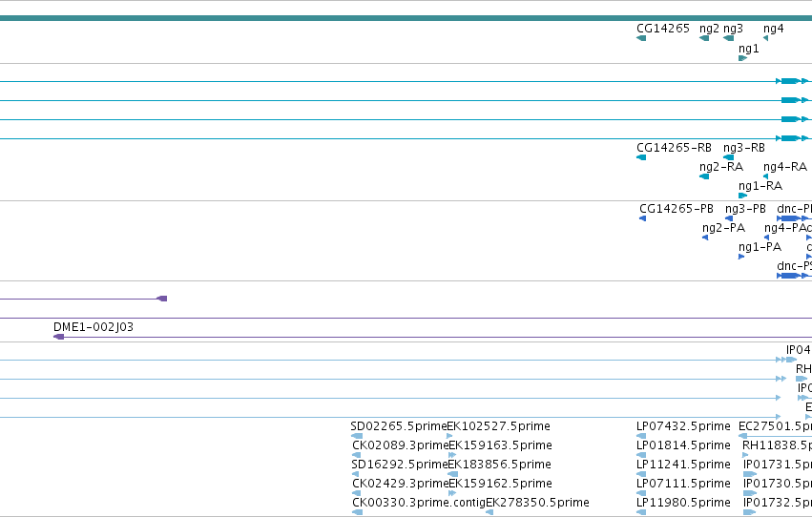This screenshot has width=812, height=517.
Task: Select the ng3-PB protein label
Action: (745, 209)
